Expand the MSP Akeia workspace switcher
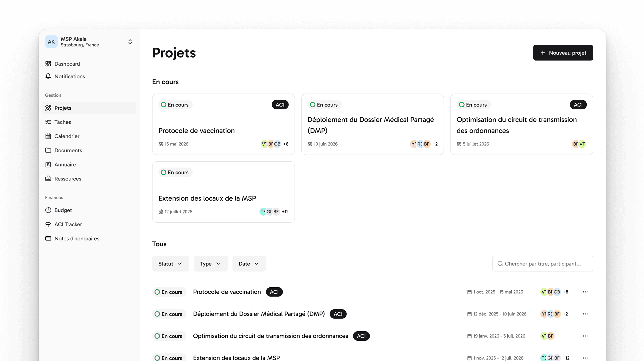The height and width of the screenshot is (361, 644). 130,42
